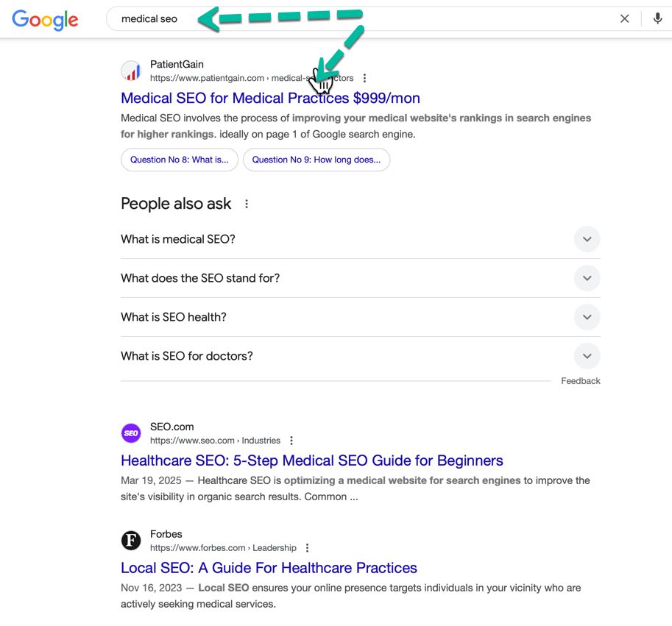Open the PatientGain favicon
The image size is (672, 626).
coord(131,71)
